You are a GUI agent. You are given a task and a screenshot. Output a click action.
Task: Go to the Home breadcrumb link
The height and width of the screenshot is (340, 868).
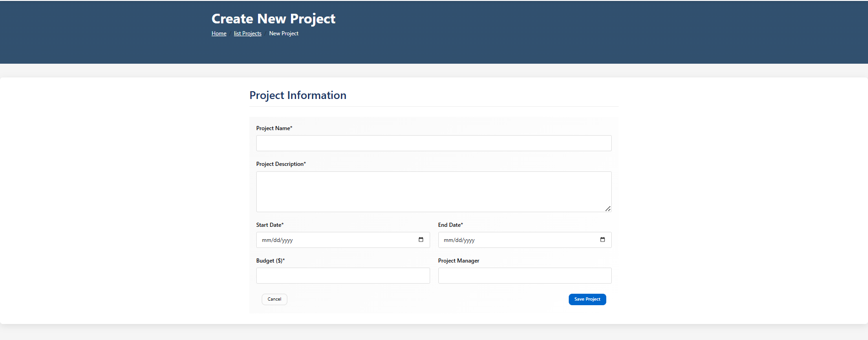[219, 33]
